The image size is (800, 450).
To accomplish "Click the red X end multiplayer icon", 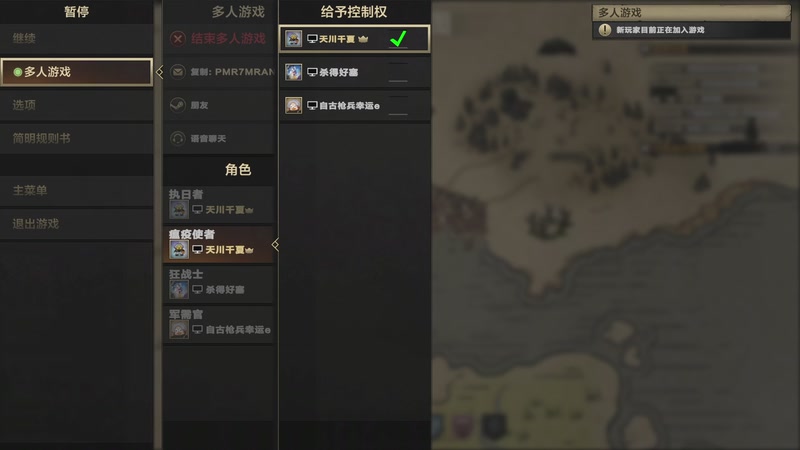I will coord(178,39).
